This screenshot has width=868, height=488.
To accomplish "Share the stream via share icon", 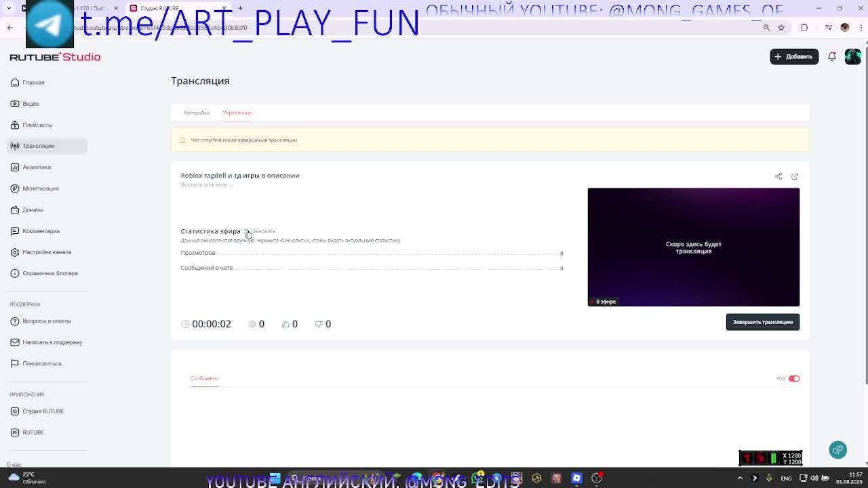I will coord(778,176).
